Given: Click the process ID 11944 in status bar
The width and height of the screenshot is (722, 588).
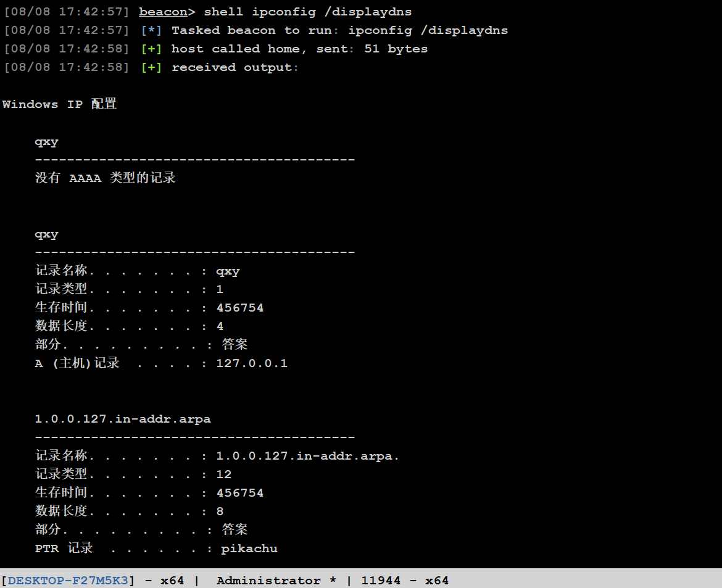Looking at the screenshot, I should (x=381, y=581).
